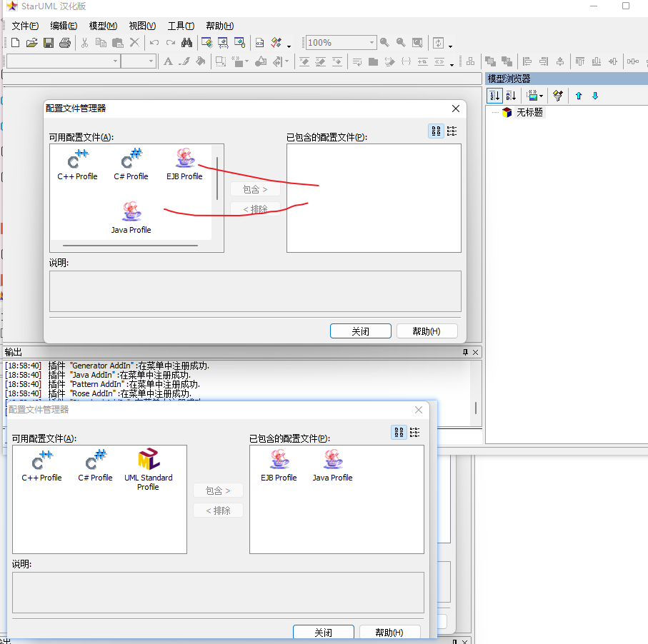Open the 100% zoom dropdown
648x644 pixels.
[372, 43]
